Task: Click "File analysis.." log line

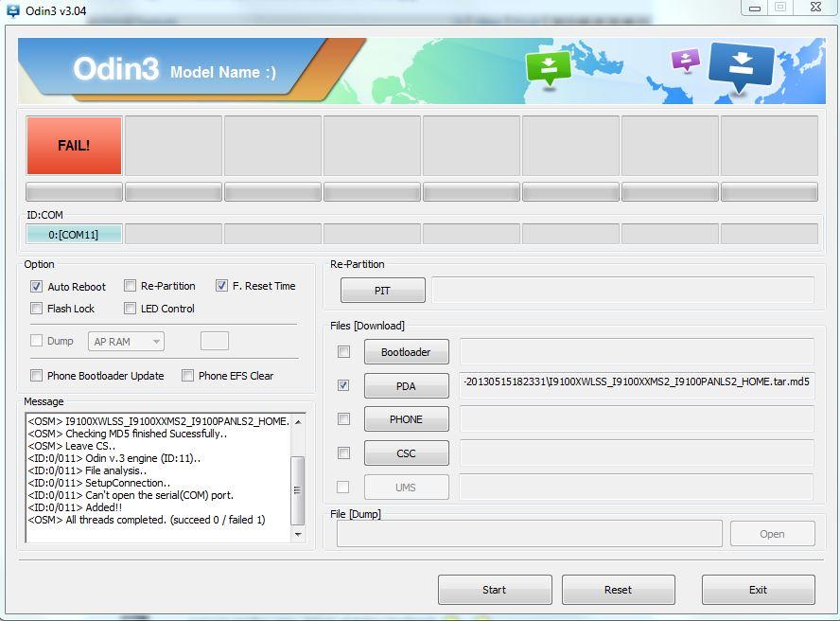Action: pos(87,470)
